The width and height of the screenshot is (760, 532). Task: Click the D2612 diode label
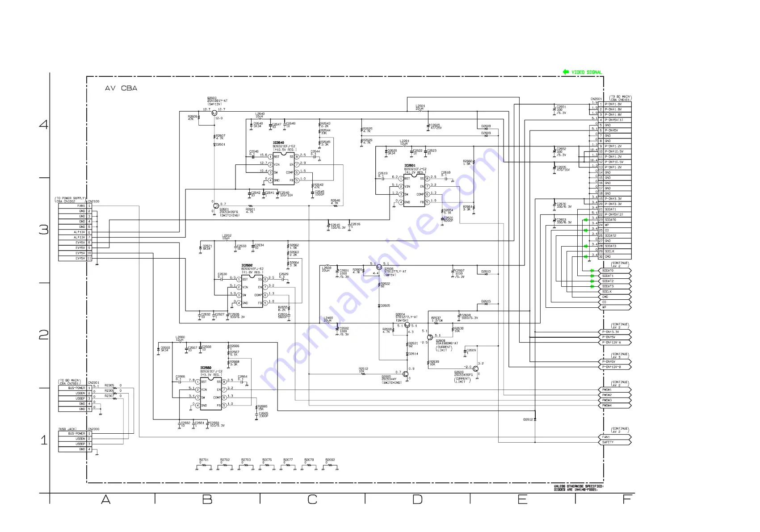528,419
